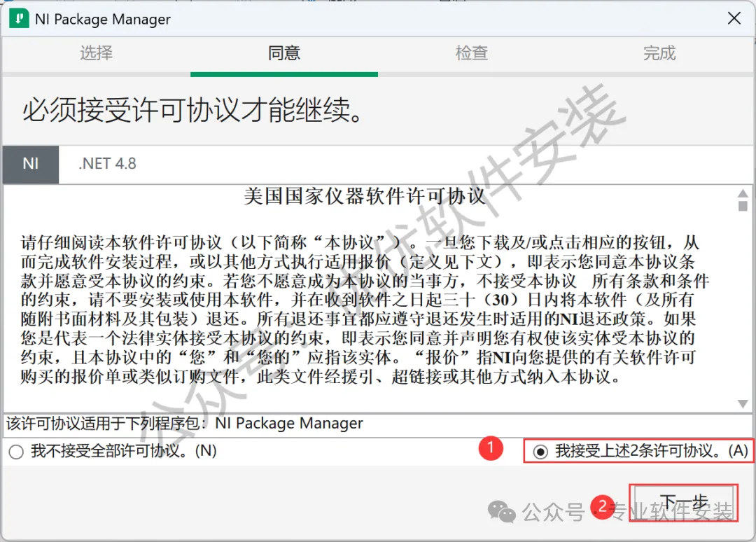The image size is (756, 542).
Task: Close the NI Package Manager window
Action: tap(734, 19)
